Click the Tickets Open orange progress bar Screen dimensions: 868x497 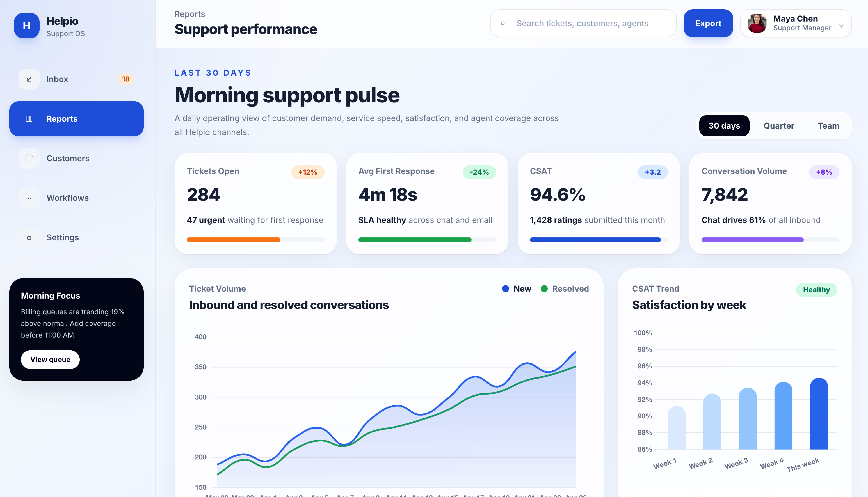point(233,240)
